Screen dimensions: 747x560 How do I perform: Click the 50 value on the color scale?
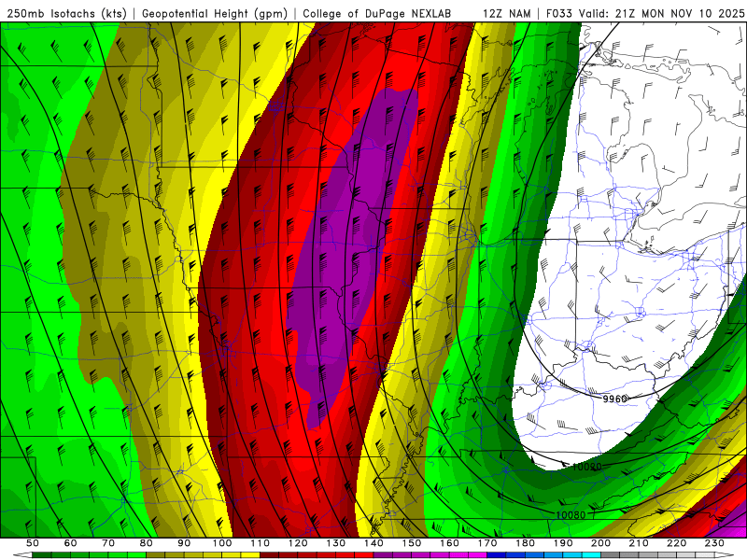33,543
